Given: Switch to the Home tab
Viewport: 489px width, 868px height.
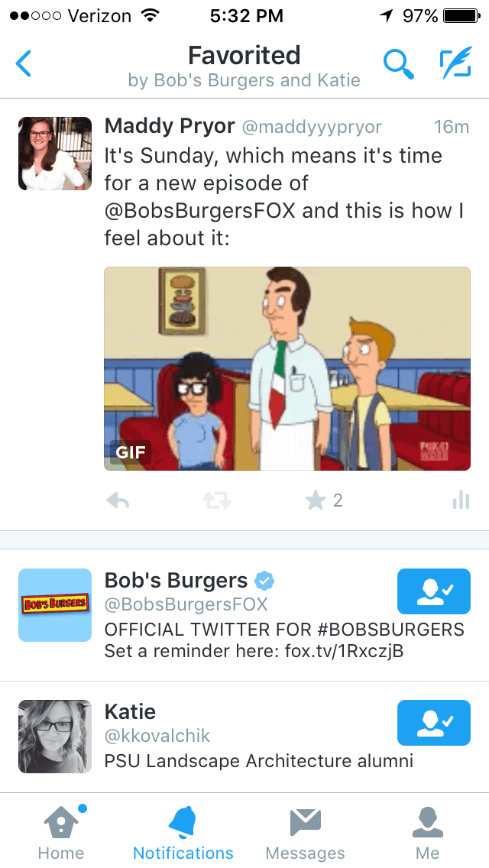Looking at the screenshot, I should 61,833.
